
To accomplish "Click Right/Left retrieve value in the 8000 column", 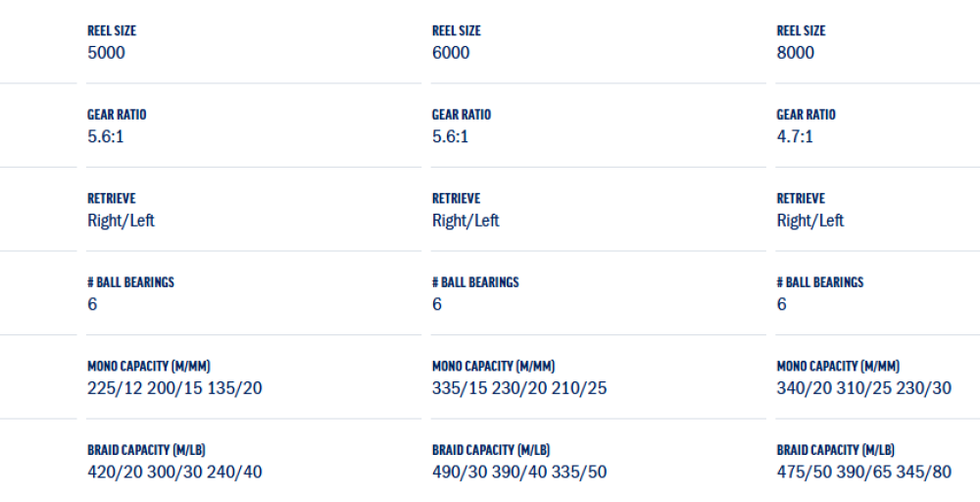I will coord(809,221).
